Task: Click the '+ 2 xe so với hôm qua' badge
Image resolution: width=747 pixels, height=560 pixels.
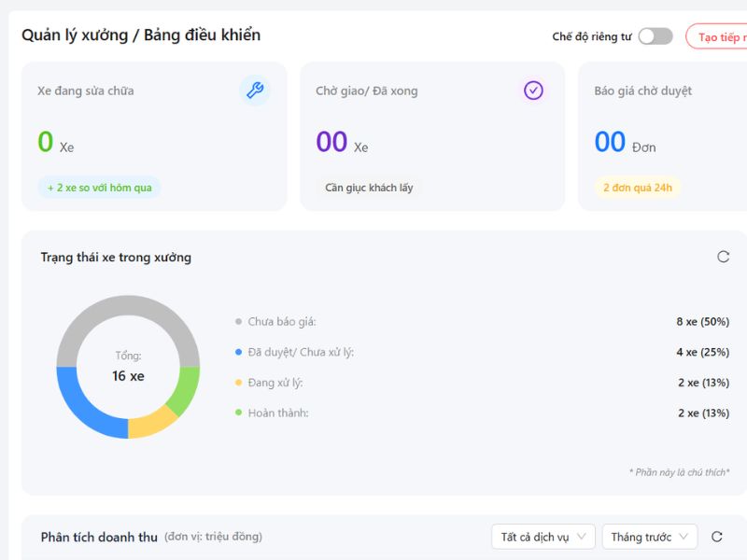Action: coord(100,188)
